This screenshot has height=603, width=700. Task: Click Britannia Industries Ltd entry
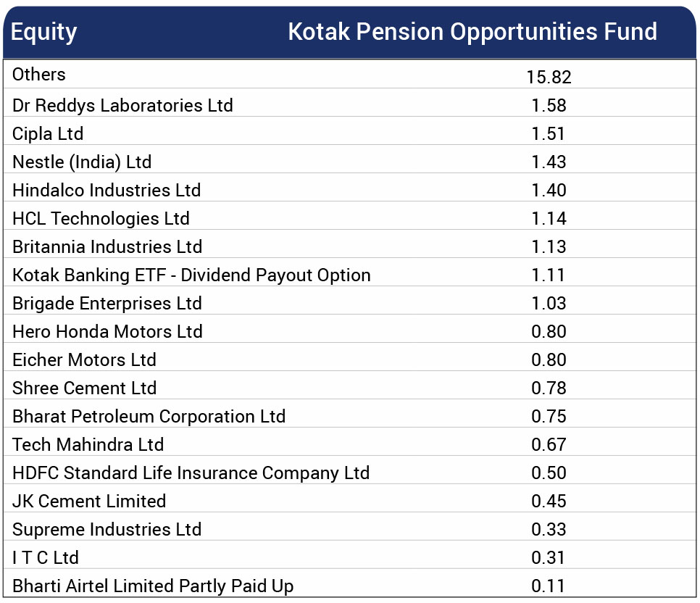[107, 247]
